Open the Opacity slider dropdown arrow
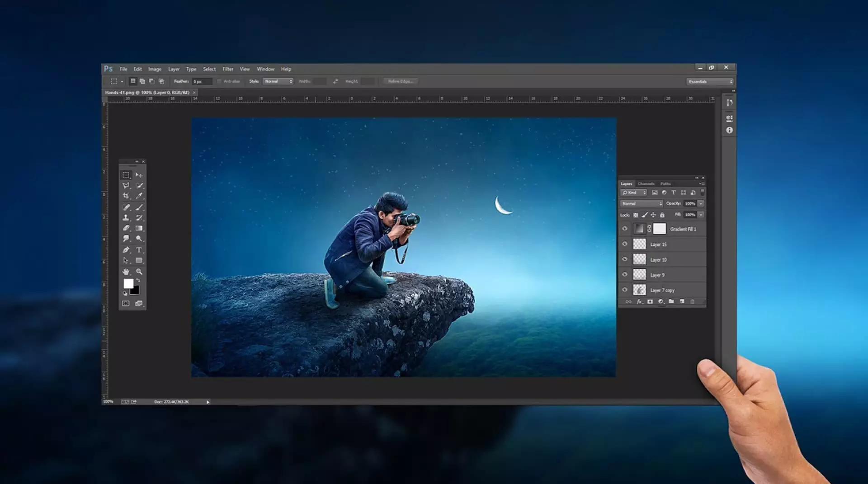 (x=701, y=204)
